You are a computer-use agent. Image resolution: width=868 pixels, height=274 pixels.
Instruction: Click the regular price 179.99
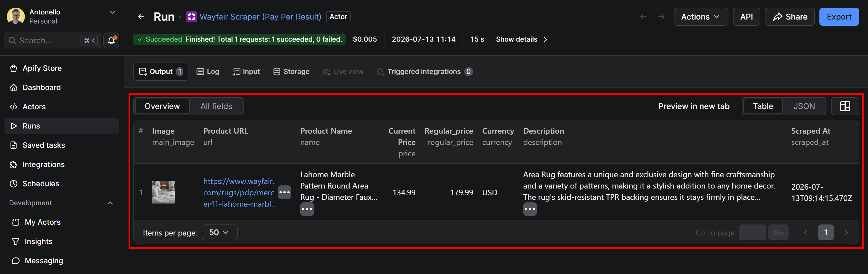pyautogui.click(x=462, y=193)
